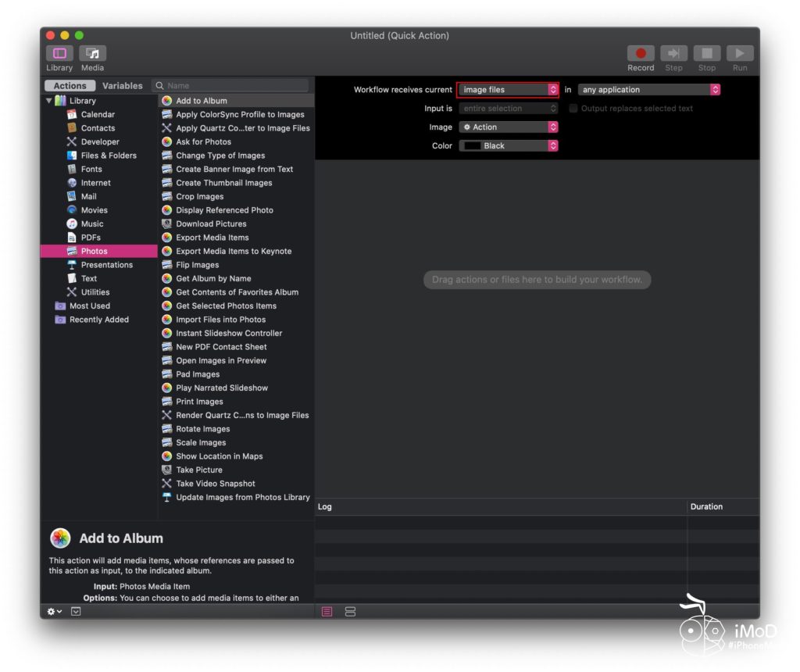
Task: Enable Output replaces selected text checkbox
Action: click(573, 109)
